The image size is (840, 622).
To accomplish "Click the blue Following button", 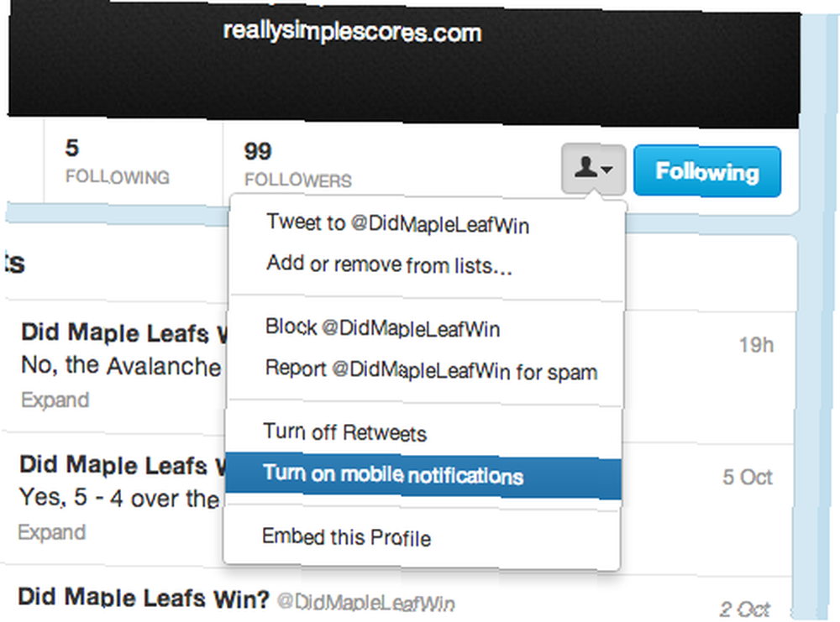I will (707, 171).
